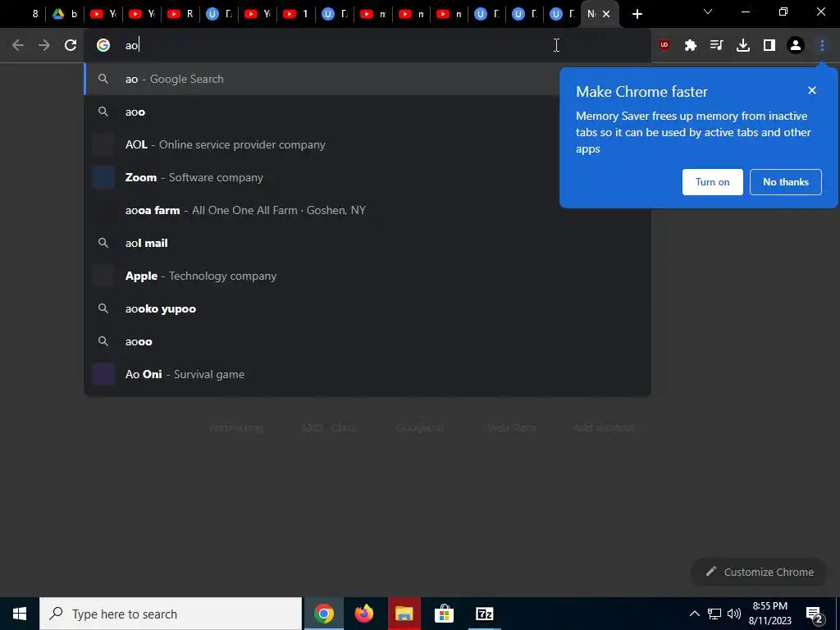Screen dimensions: 840x630
Task: Switch to YouTube tab starting with 1
Action: point(296,15)
